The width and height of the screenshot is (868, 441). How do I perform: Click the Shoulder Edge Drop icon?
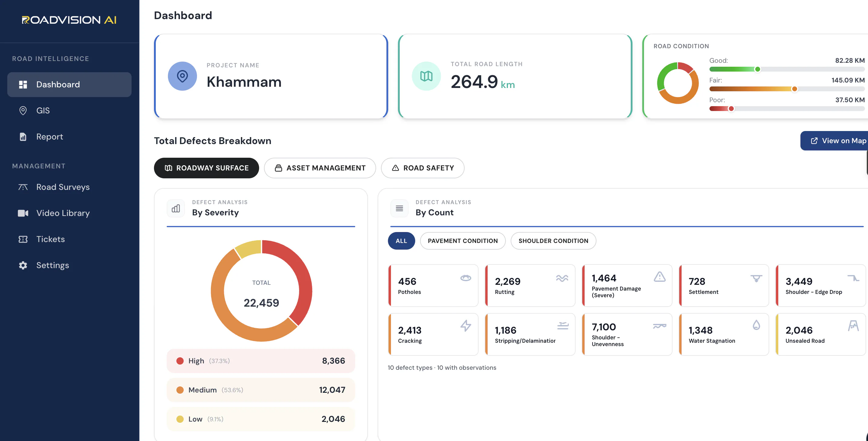[853, 278]
